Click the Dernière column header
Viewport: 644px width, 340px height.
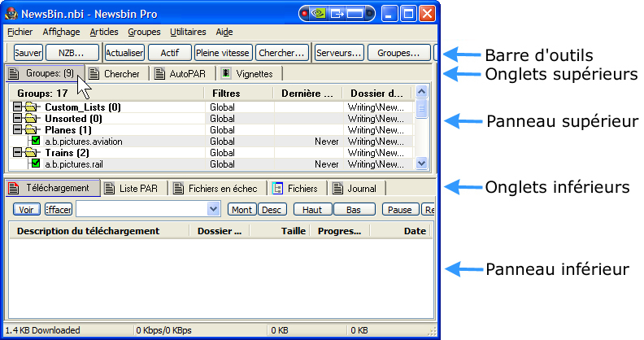click(307, 94)
